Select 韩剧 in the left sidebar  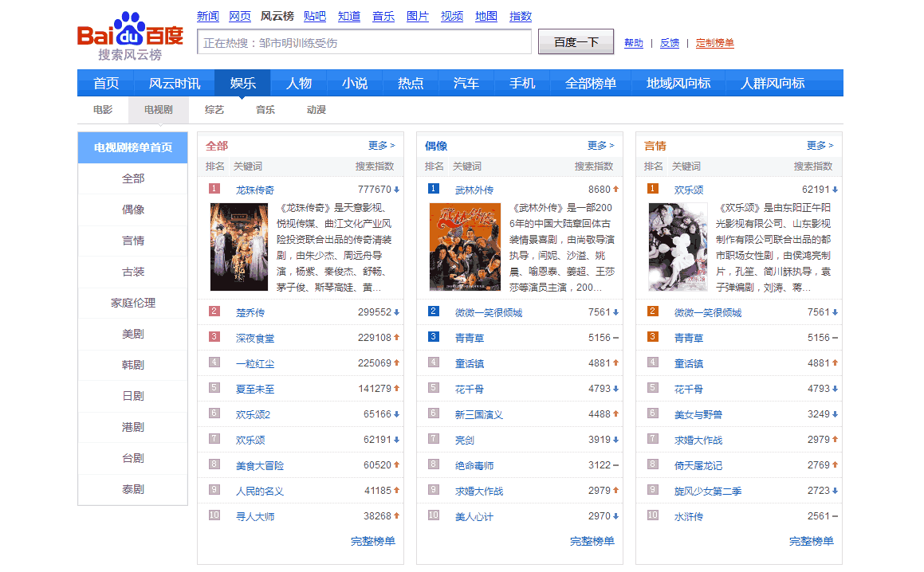tap(132, 365)
